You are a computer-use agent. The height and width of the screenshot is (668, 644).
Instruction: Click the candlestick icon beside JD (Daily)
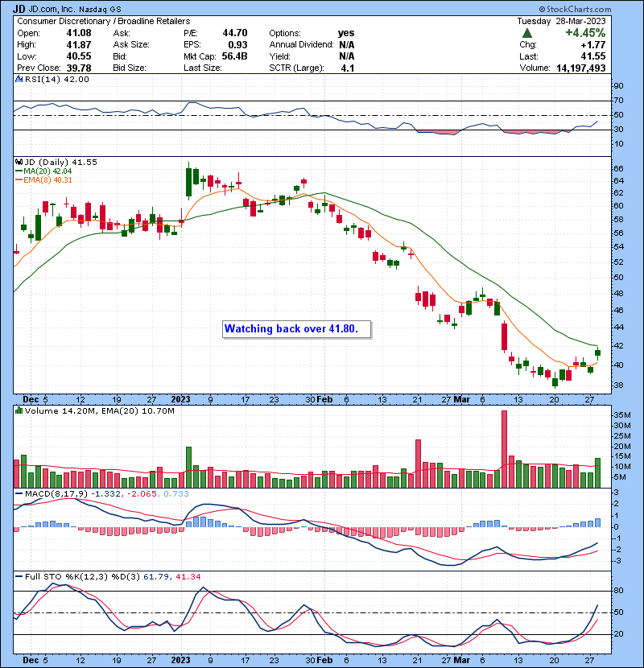[19, 162]
